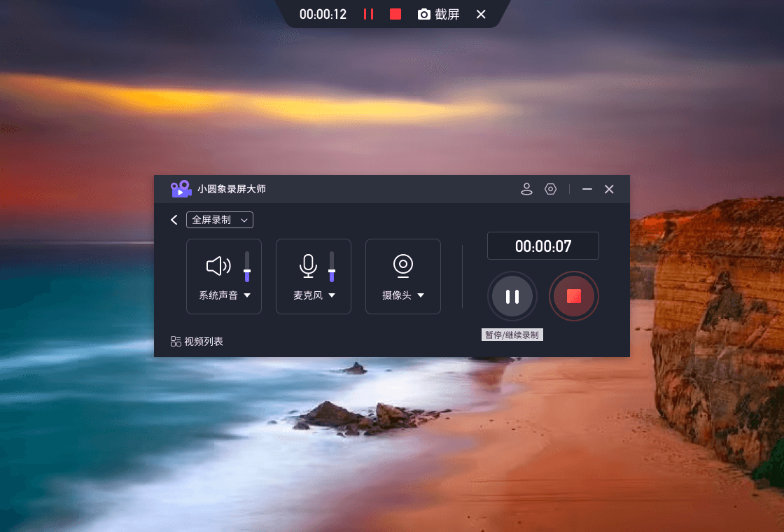Adjust the microphone volume slider
This screenshot has height=532, width=784.
(332, 267)
